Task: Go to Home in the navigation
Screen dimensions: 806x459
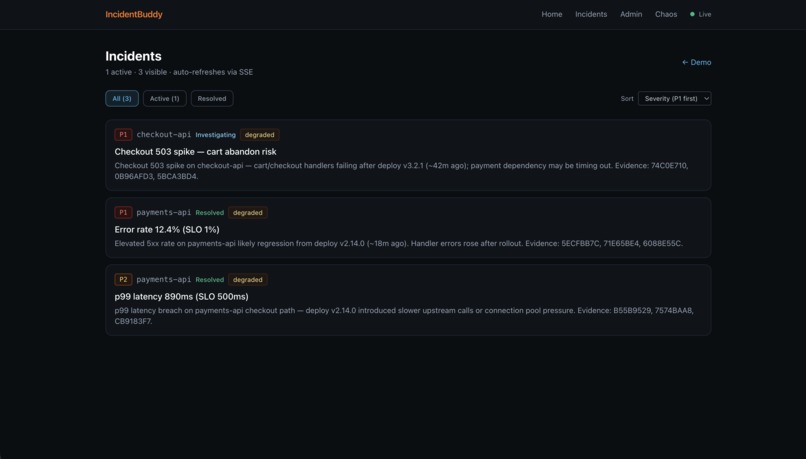Action: click(552, 14)
